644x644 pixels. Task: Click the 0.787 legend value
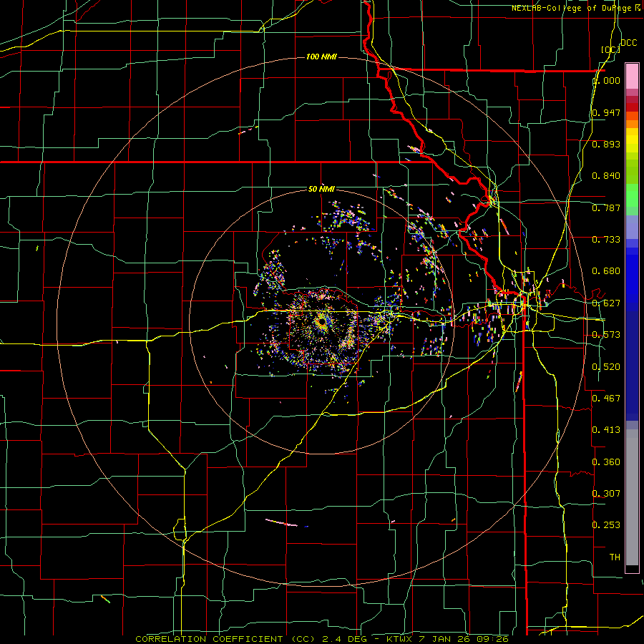click(x=606, y=208)
